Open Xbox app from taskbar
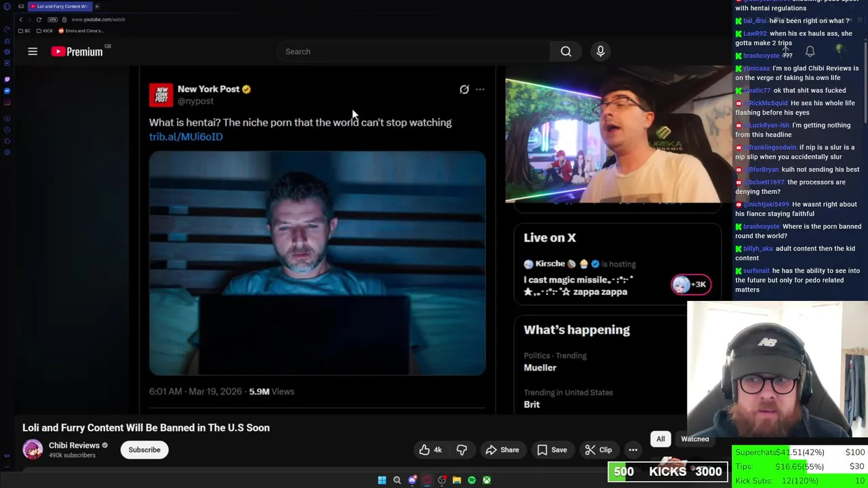The image size is (868, 488). [486, 480]
